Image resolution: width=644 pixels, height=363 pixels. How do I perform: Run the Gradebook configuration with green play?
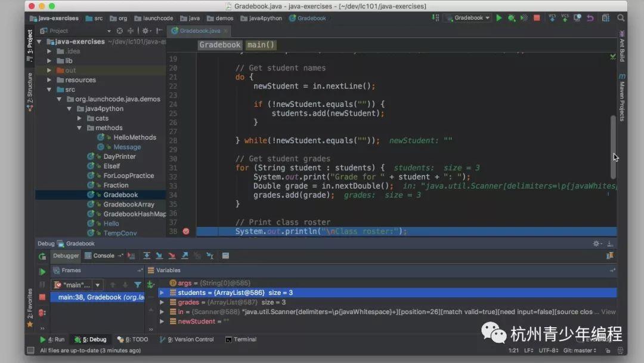click(499, 18)
